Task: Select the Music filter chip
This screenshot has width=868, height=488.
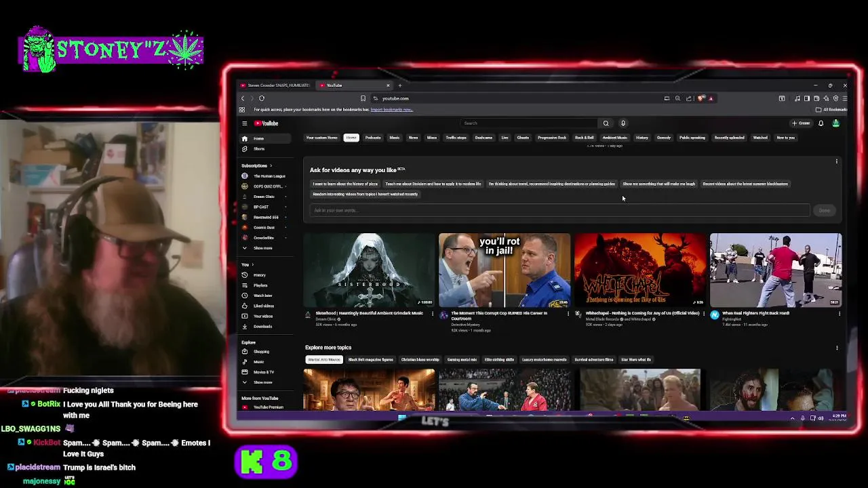Action: [395, 138]
